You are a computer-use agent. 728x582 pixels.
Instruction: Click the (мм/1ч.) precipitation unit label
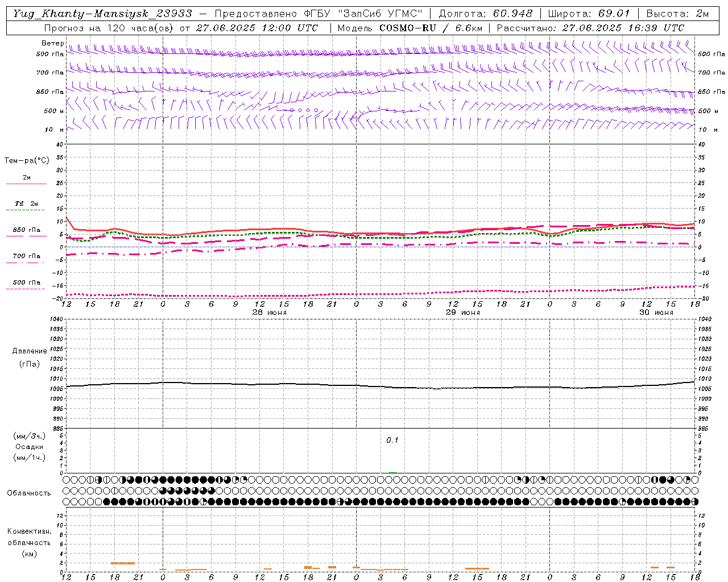point(30,458)
